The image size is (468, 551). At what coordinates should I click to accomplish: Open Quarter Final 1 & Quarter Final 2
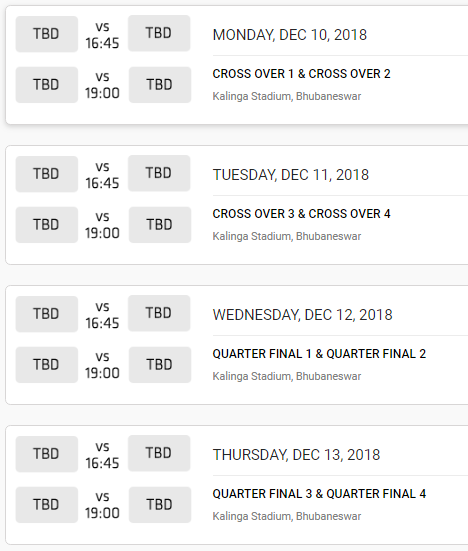coord(319,354)
